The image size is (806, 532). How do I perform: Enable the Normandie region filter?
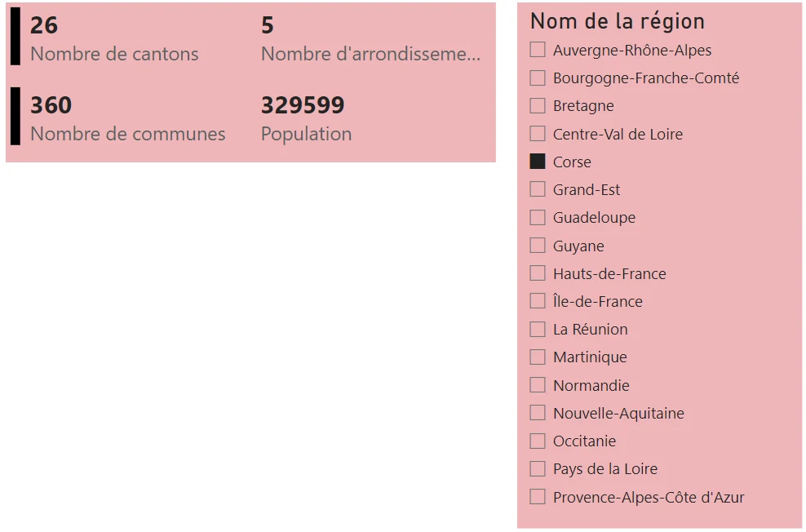click(x=538, y=385)
